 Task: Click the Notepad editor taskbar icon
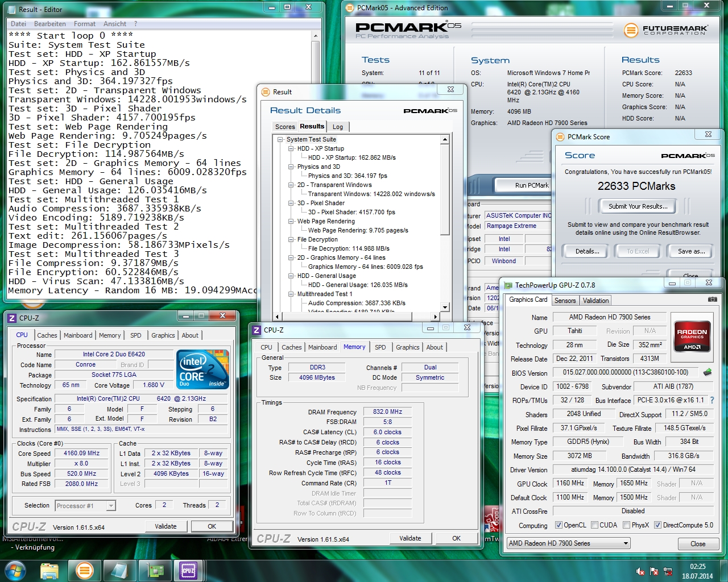click(x=119, y=570)
